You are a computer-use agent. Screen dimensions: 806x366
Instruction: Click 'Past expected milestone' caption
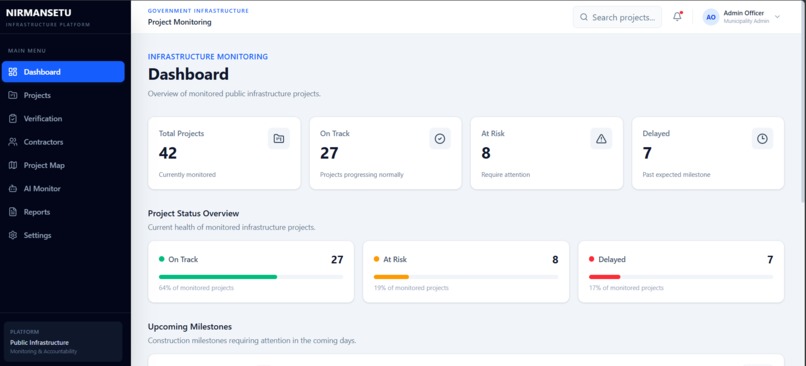[x=676, y=175]
